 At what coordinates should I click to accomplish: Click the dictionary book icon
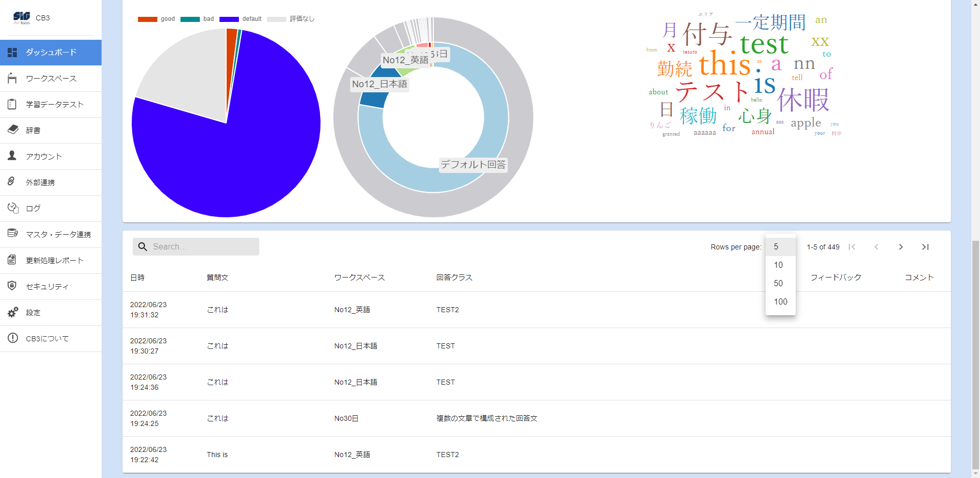click(x=13, y=130)
